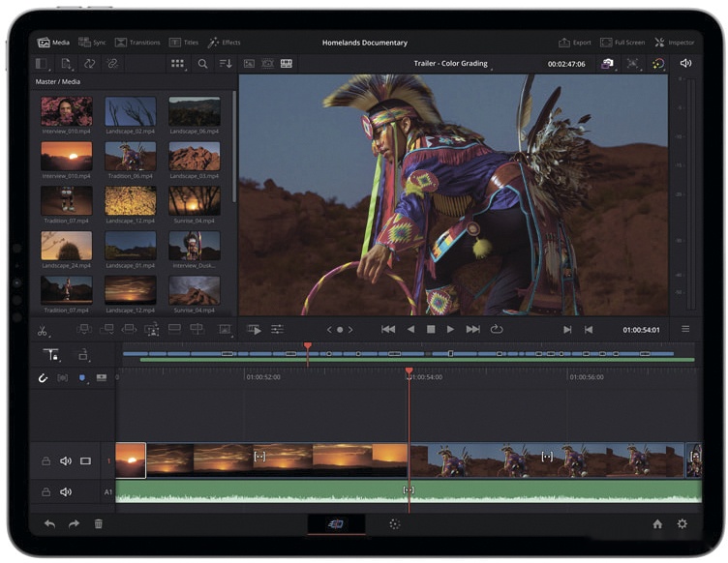The image size is (728, 563).
Task: Click the Export button
Action: (575, 43)
